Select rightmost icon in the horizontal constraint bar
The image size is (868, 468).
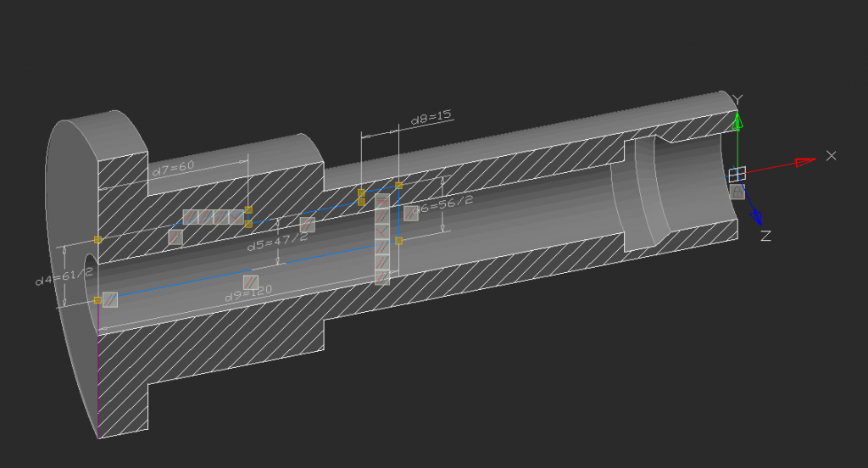click(x=236, y=217)
